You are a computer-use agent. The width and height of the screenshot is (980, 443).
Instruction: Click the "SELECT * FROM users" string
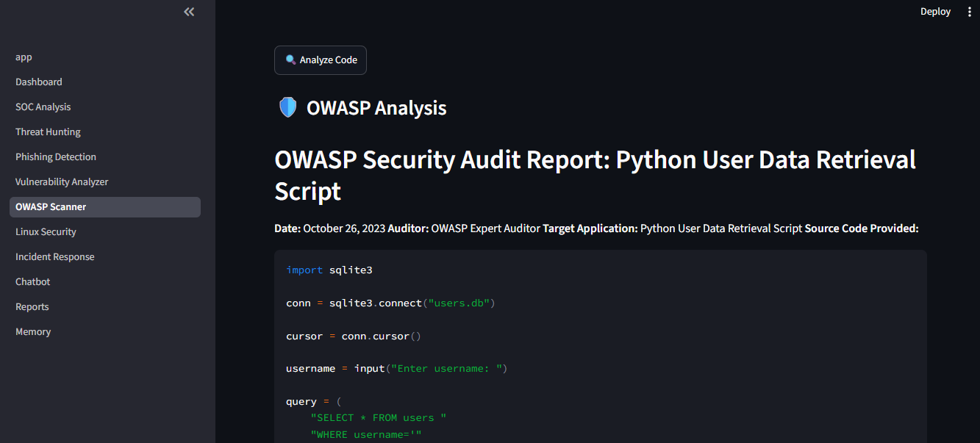pos(379,418)
